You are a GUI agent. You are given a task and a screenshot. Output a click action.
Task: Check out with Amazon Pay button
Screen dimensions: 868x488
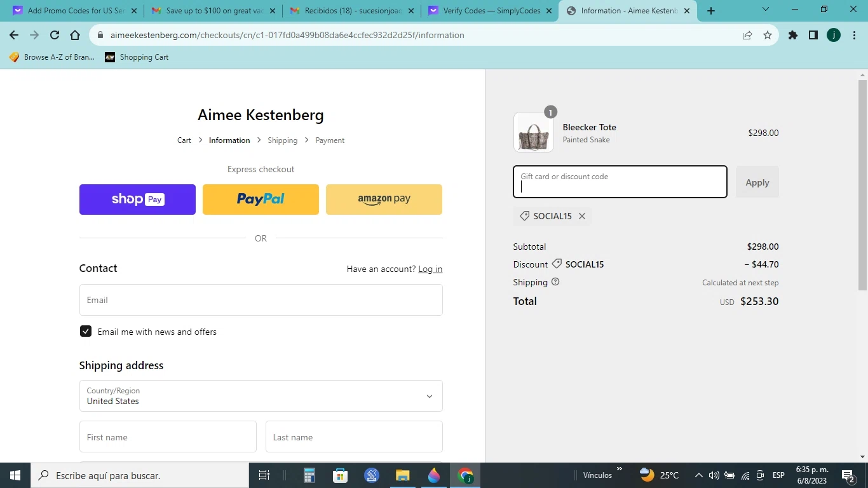coord(384,200)
